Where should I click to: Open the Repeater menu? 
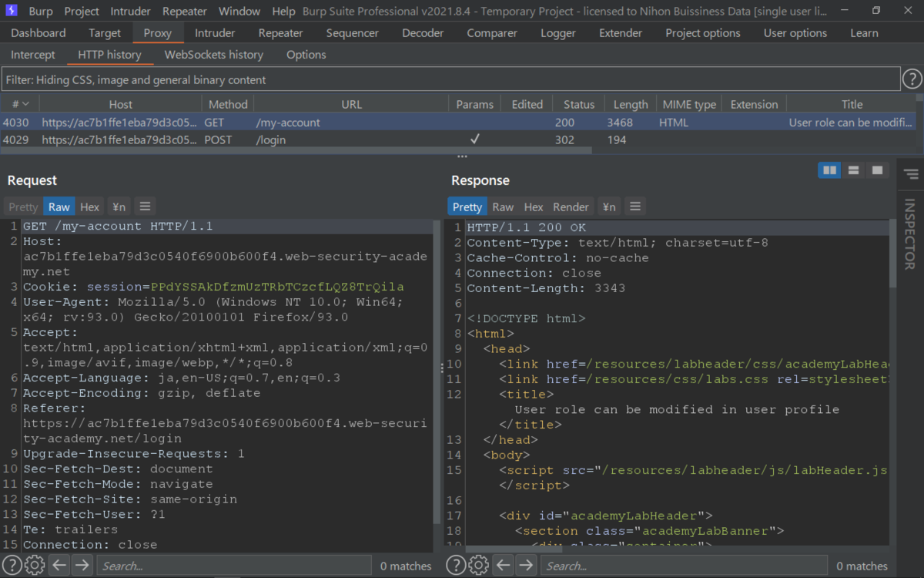tap(185, 12)
